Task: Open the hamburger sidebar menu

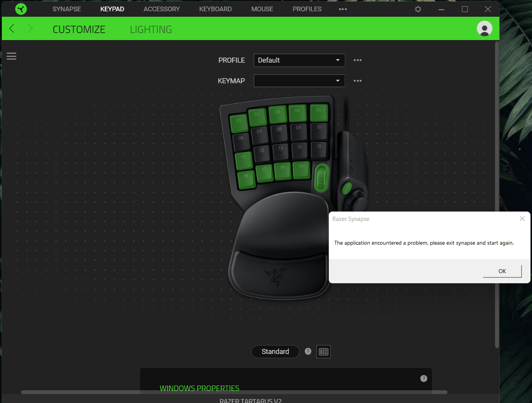Action: (12, 56)
